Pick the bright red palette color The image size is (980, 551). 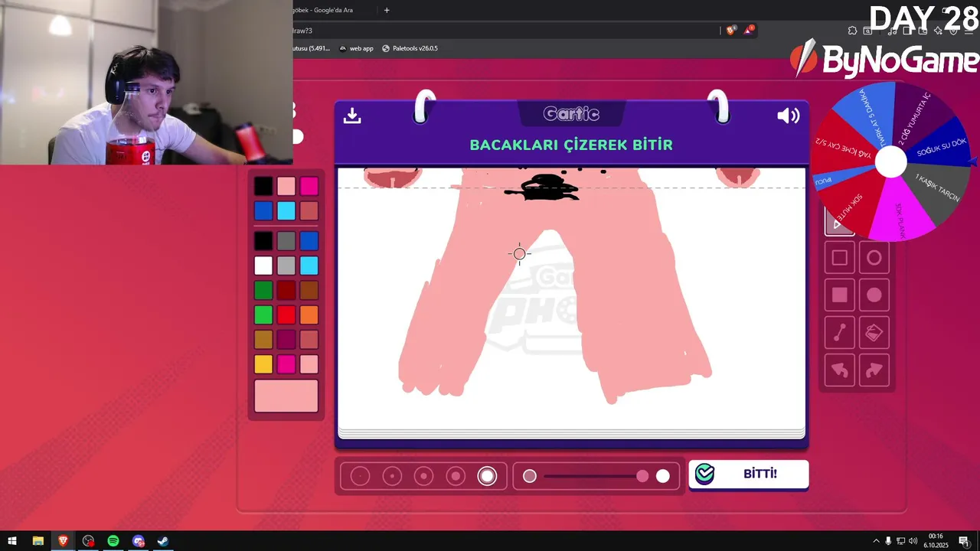click(x=286, y=315)
